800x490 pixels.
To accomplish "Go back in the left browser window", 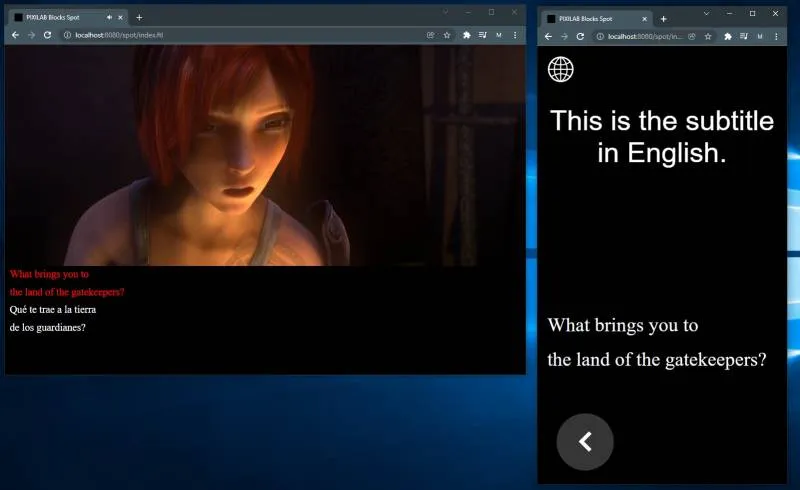I will [x=15, y=35].
